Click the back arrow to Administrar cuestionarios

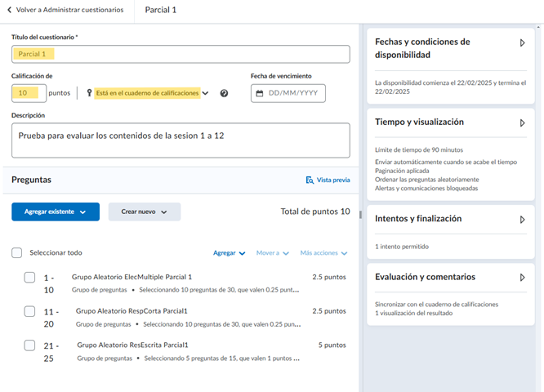(9, 11)
